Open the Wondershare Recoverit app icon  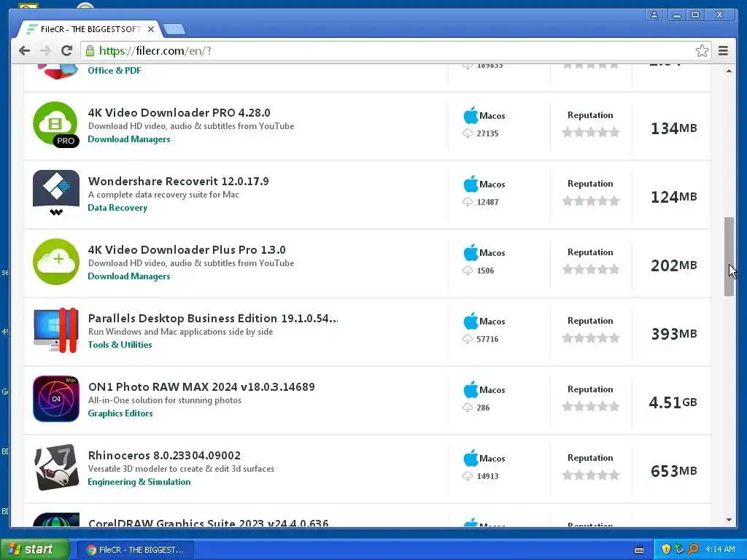coord(55,192)
